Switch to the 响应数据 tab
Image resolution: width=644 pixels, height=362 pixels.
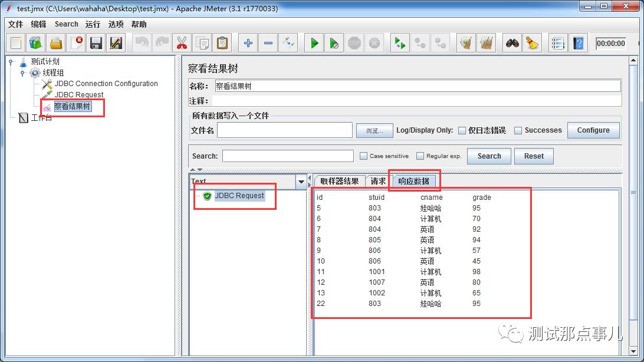click(413, 181)
